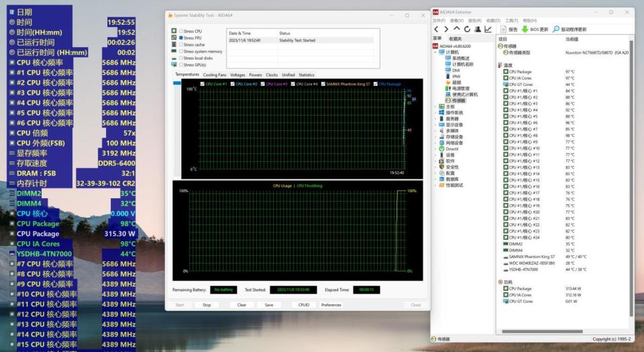Click the line graph toolbar icon
The height and width of the screenshot is (352, 644).
click(x=488, y=29)
